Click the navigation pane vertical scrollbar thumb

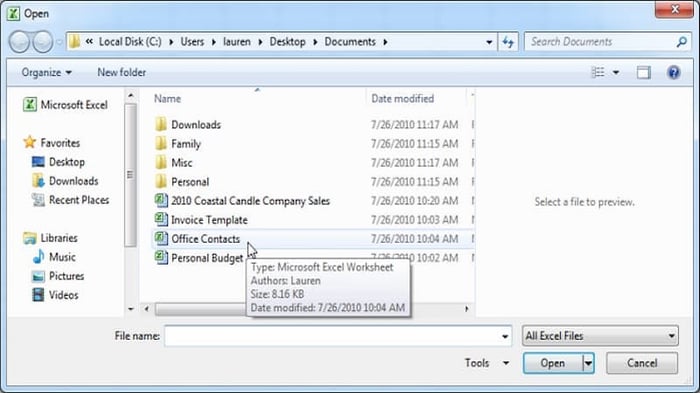pyautogui.click(x=130, y=175)
